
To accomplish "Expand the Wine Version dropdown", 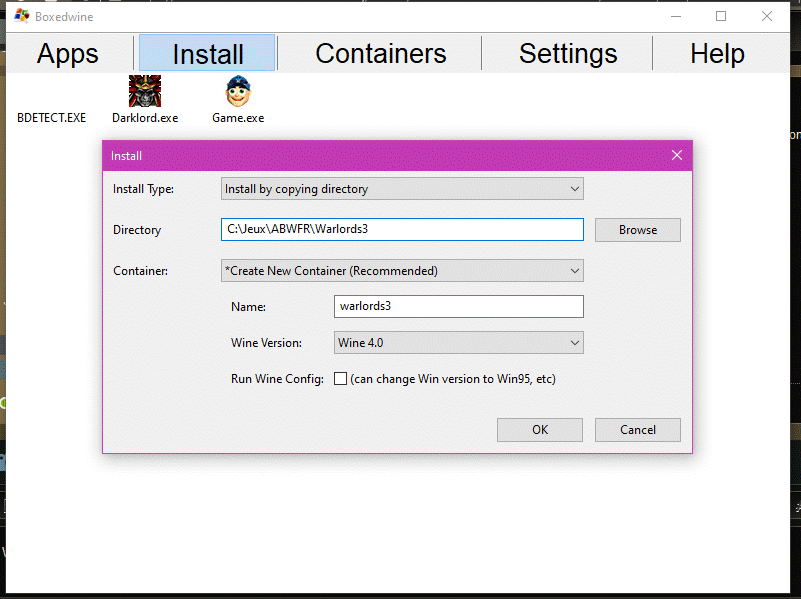I will pos(459,343).
